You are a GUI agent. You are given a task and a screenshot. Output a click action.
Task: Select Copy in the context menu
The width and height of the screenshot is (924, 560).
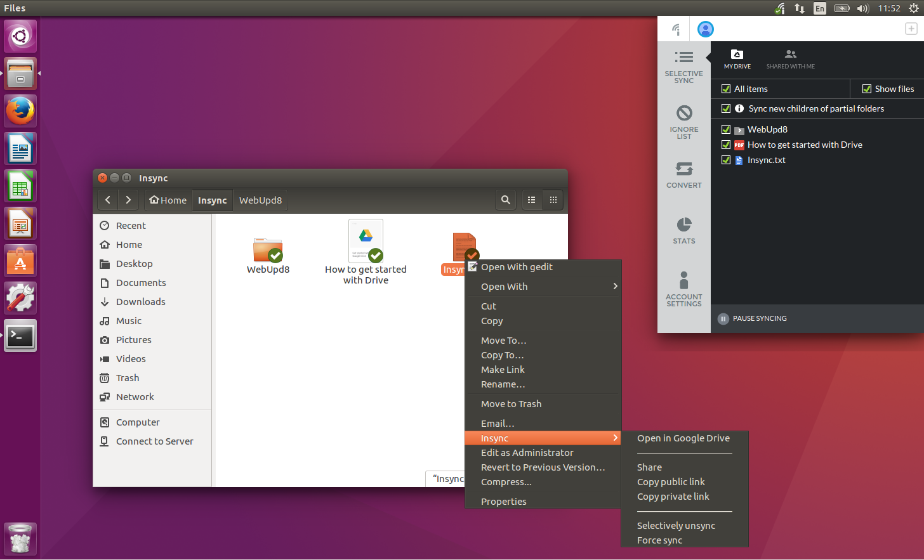pos(543,321)
